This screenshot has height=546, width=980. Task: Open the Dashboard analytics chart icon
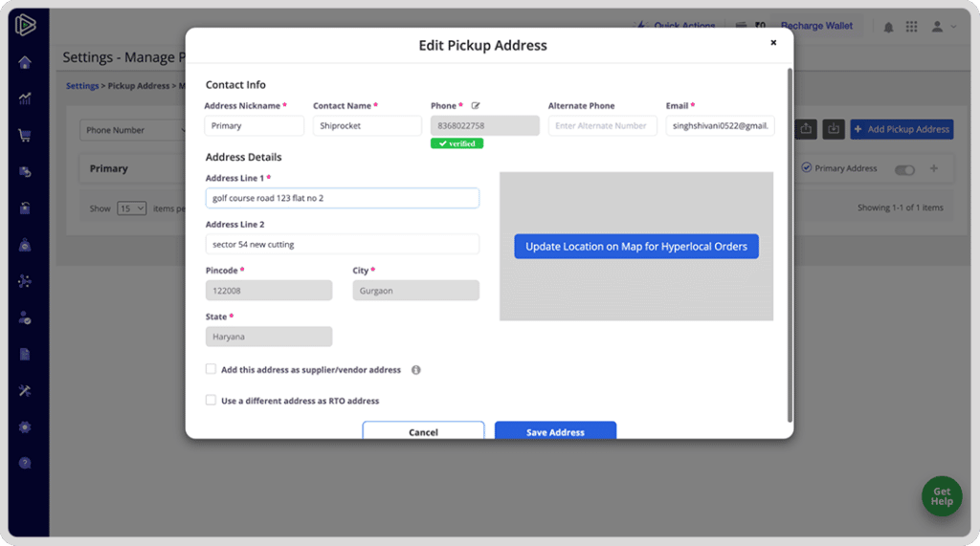tap(25, 98)
